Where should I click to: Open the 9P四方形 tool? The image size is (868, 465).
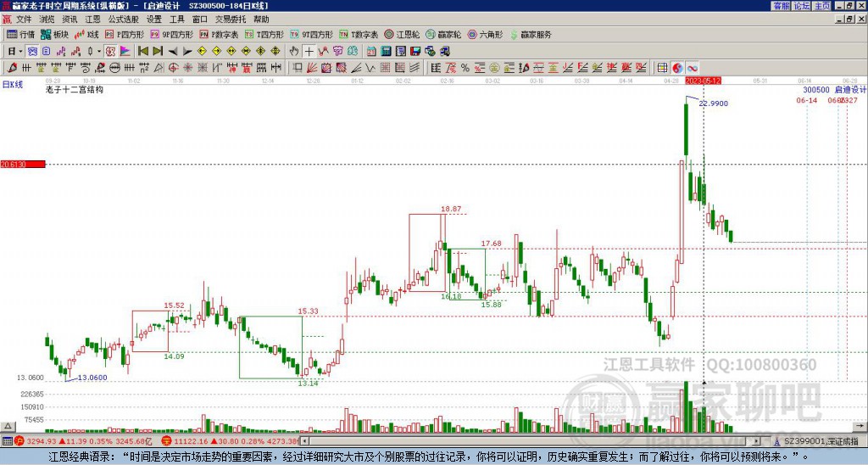[x=171, y=34]
